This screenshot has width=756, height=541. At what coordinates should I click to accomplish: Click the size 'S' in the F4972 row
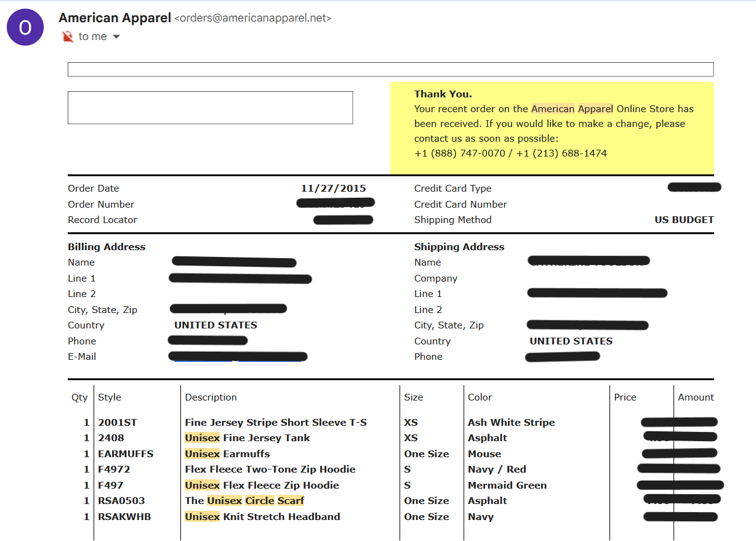[408, 470]
